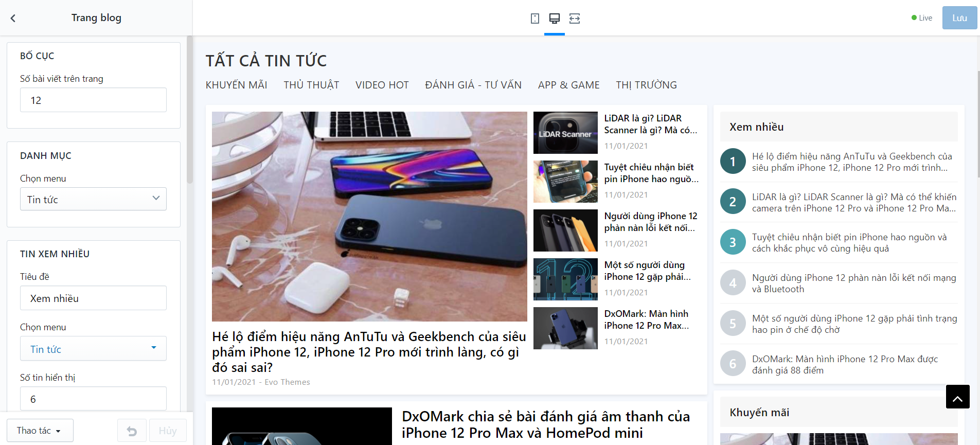The image size is (980, 445).
Task: Open the Thị trường category tab
Action: tap(647, 85)
